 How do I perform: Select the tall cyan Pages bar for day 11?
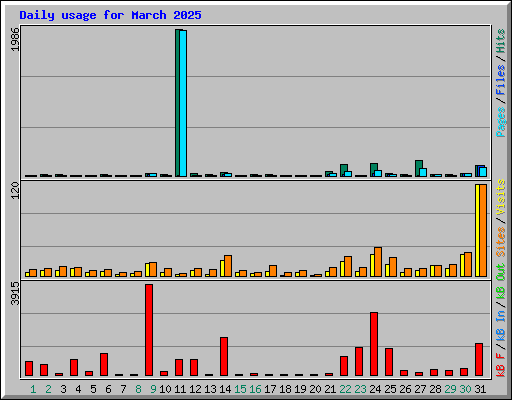click(183, 103)
